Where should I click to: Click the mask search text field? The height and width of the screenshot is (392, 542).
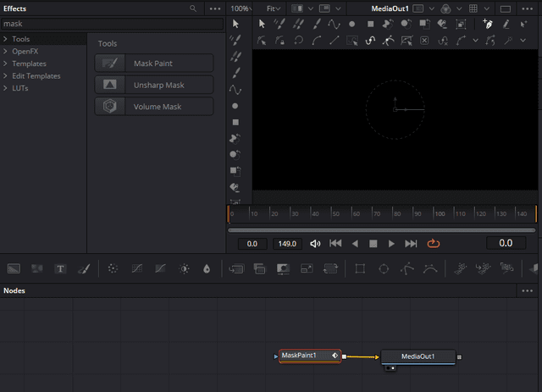point(113,24)
